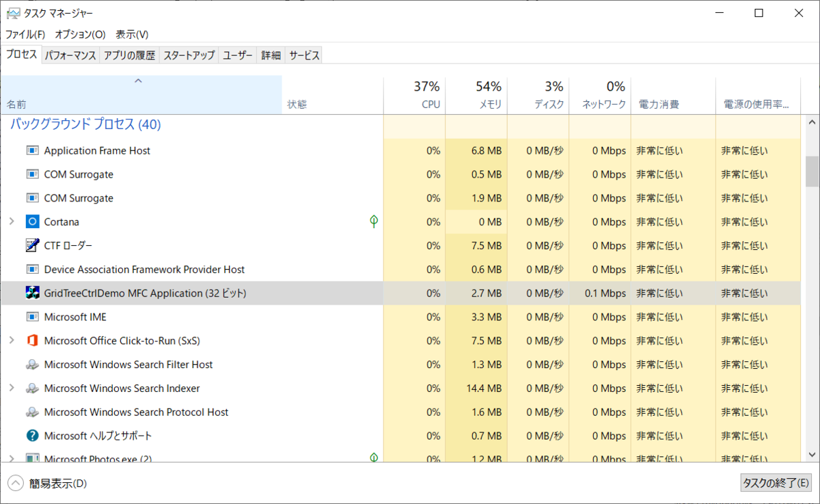Click the scrollbar down arrow
Viewport: 820px width, 504px height.
pos(812,456)
